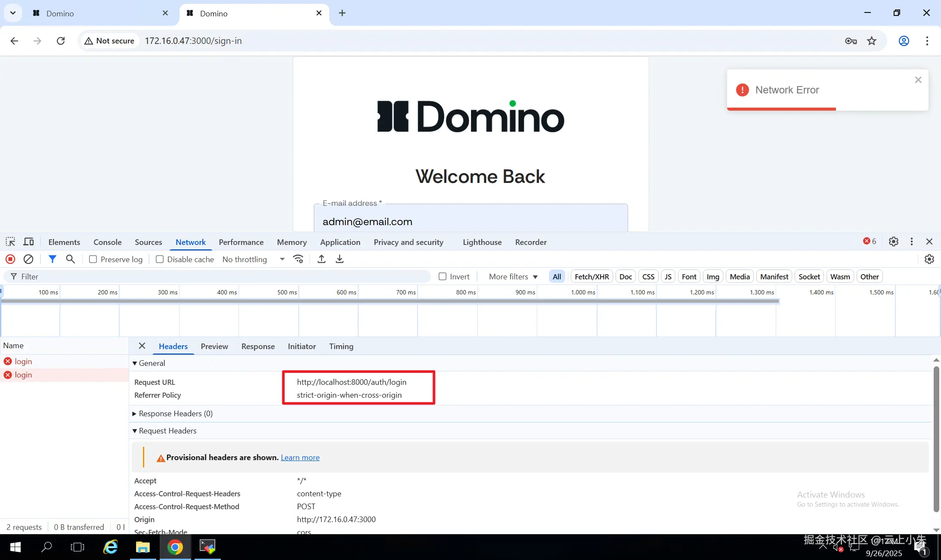
Task: Open the Response tab of request
Action: 258,347
